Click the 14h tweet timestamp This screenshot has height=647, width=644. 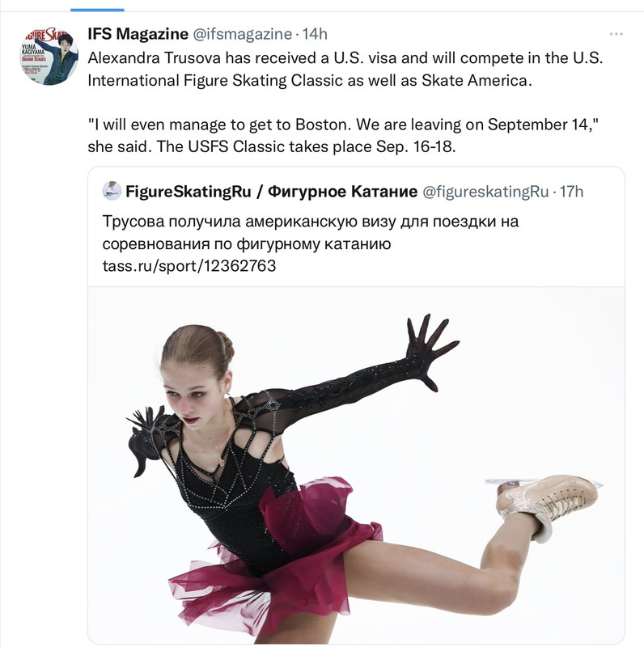[x=315, y=34]
